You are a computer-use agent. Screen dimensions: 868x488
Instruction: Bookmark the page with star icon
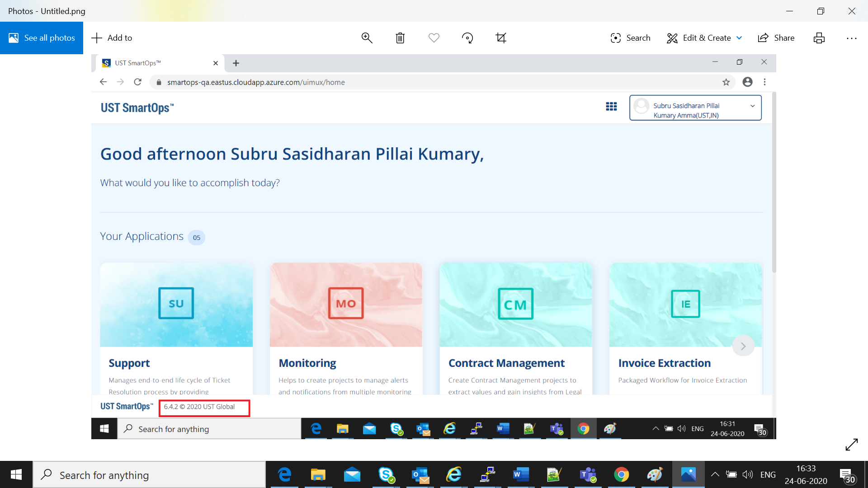click(726, 82)
